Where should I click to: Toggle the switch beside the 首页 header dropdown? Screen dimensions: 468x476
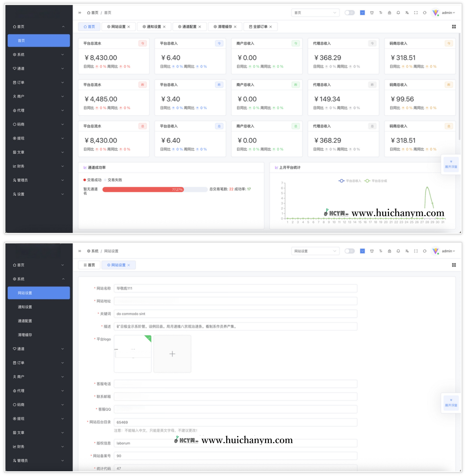[x=349, y=13]
